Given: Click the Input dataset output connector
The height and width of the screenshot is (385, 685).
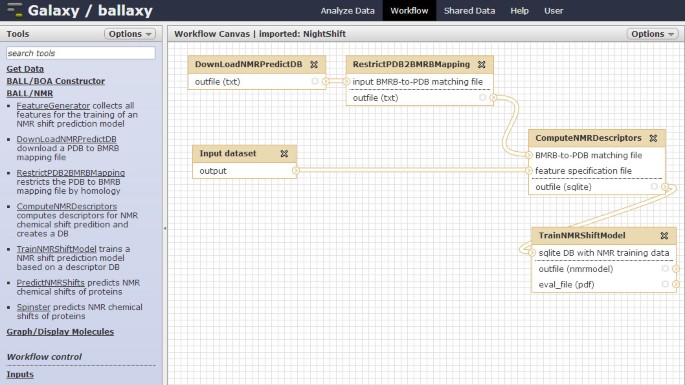Looking at the screenshot, I should (x=296, y=170).
